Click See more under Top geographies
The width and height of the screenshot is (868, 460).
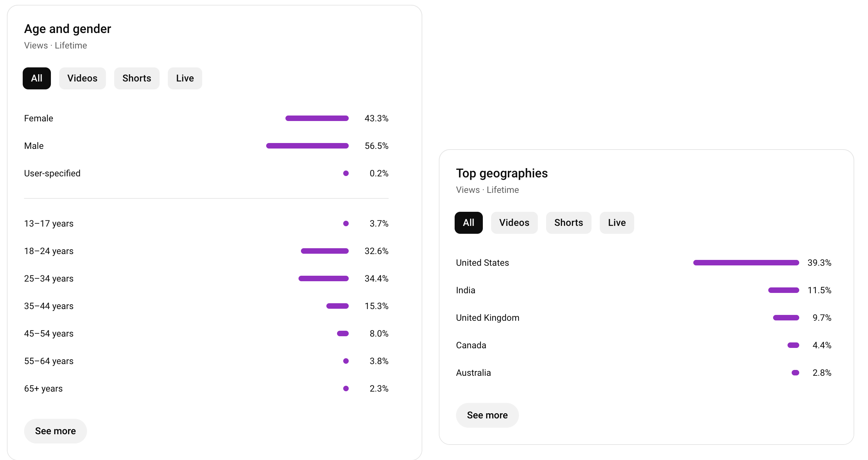point(487,415)
